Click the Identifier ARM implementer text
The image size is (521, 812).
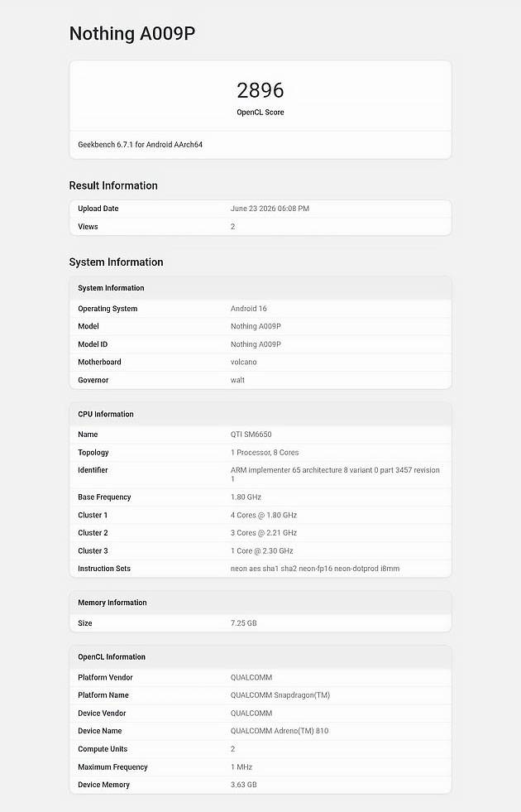(x=335, y=474)
